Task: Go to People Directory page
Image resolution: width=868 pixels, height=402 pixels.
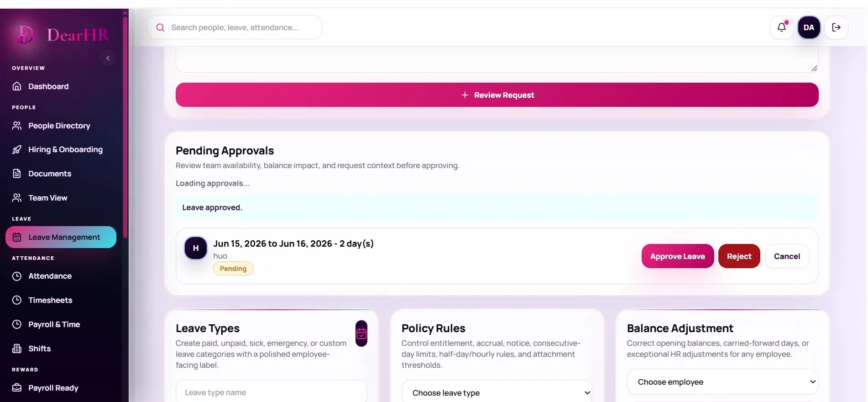Action: (x=61, y=126)
